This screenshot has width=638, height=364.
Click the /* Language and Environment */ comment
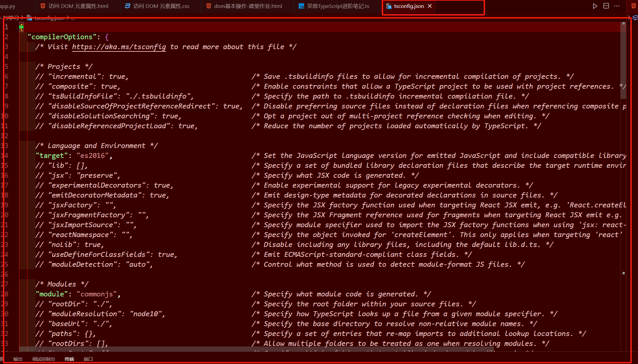[97, 146]
